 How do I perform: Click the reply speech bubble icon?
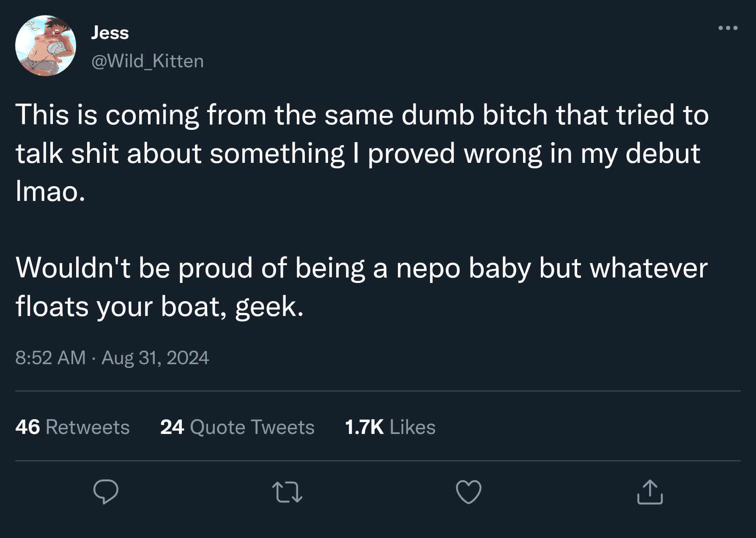[106, 491]
